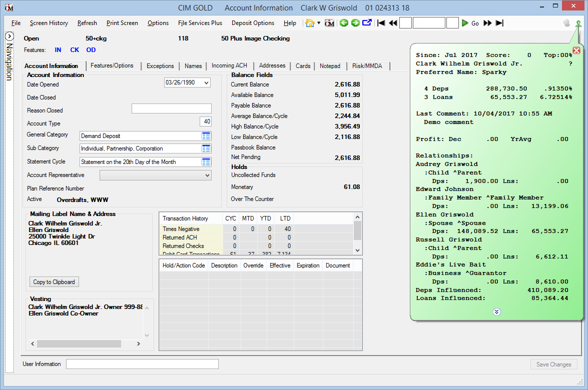Click Current Balance value 2,616.88
588x390 pixels.
[347, 84]
